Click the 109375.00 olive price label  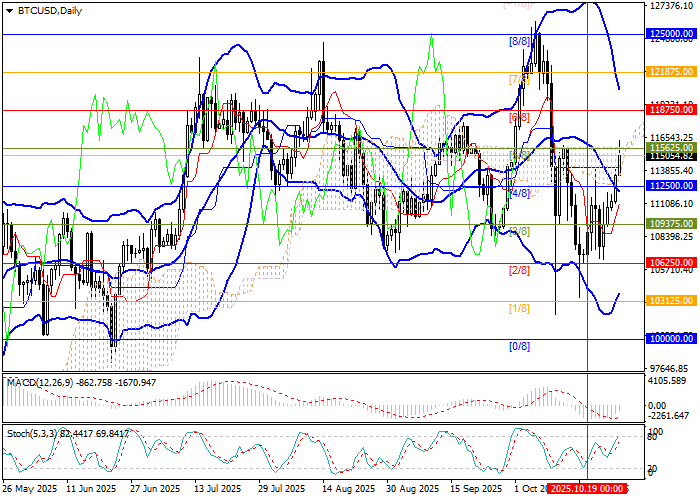[x=671, y=224]
